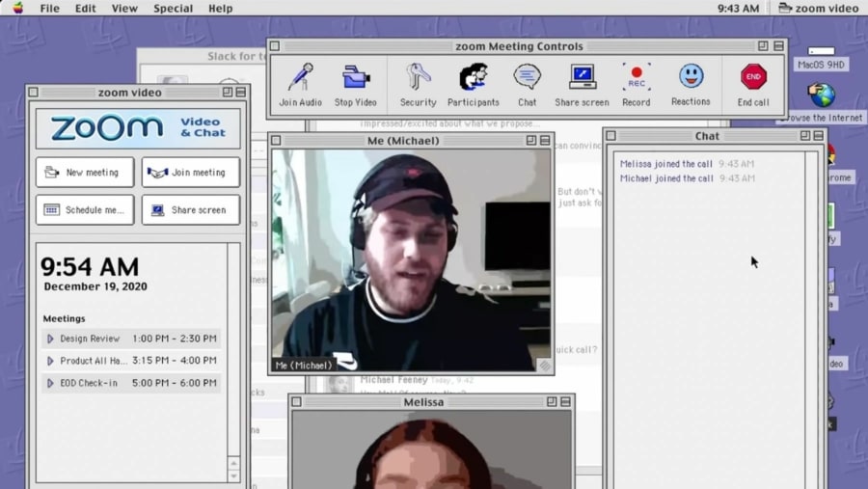The height and width of the screenshot is (489, 868).
Task: Open the File menu
Action: coord(49,9)
